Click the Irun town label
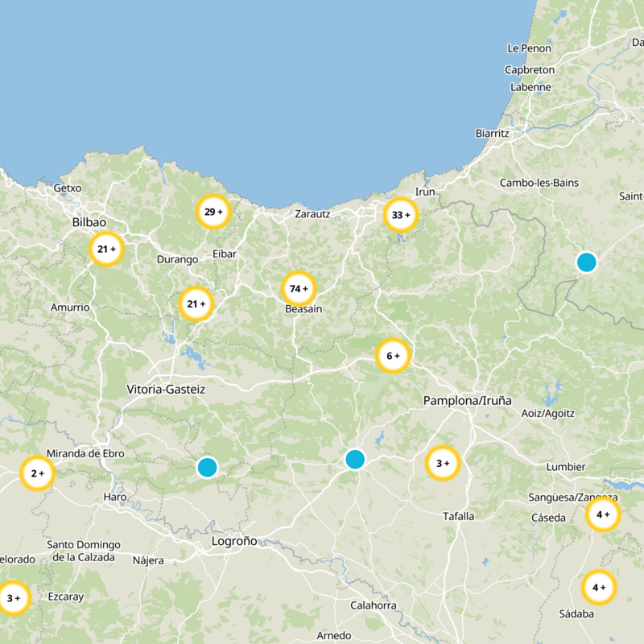Image resolution: width=644 pixels, height=644 pixels. pos(425,192)
